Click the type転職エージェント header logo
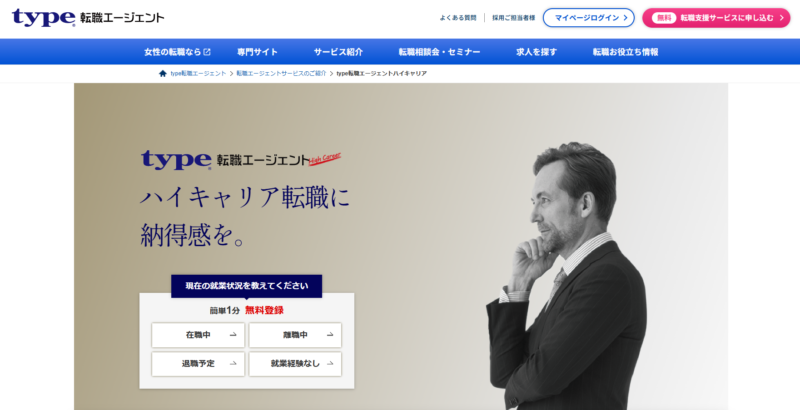Screen dimensions: 800x410 click(x=88, y=17)
